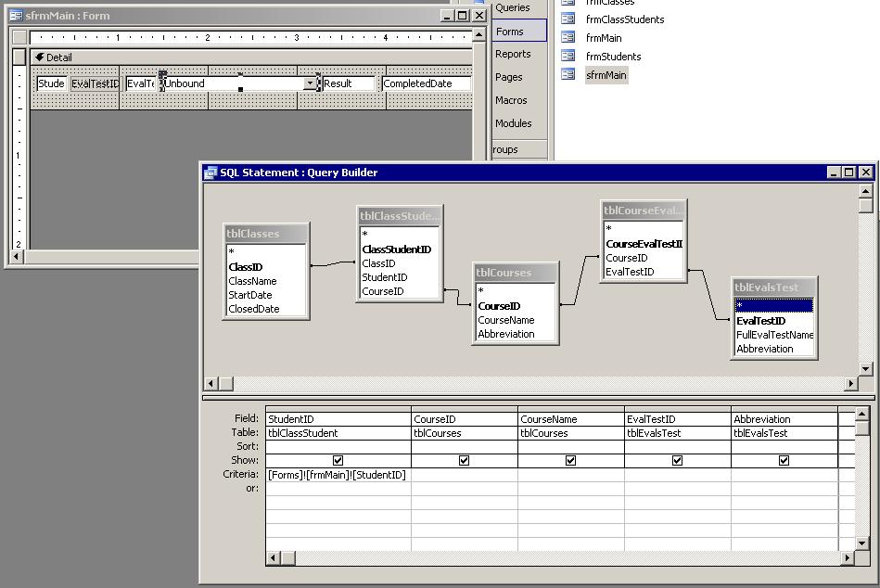This screenshot has width=880, height=588.
Task: Click the sfrmMain Form window title icon
Action: (16, 16)
